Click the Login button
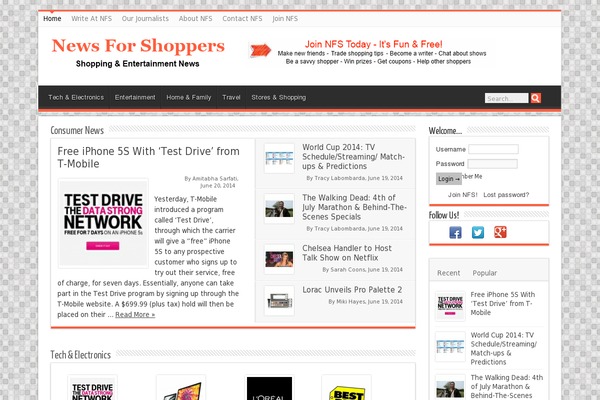This screenshot has width=600, height=400. pos(449,179)
